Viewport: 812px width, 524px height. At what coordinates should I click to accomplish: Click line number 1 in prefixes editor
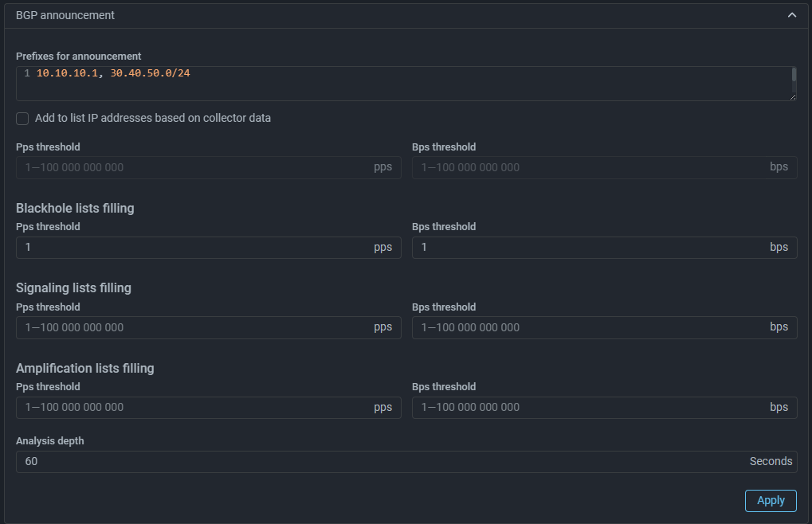click(27, 73)
